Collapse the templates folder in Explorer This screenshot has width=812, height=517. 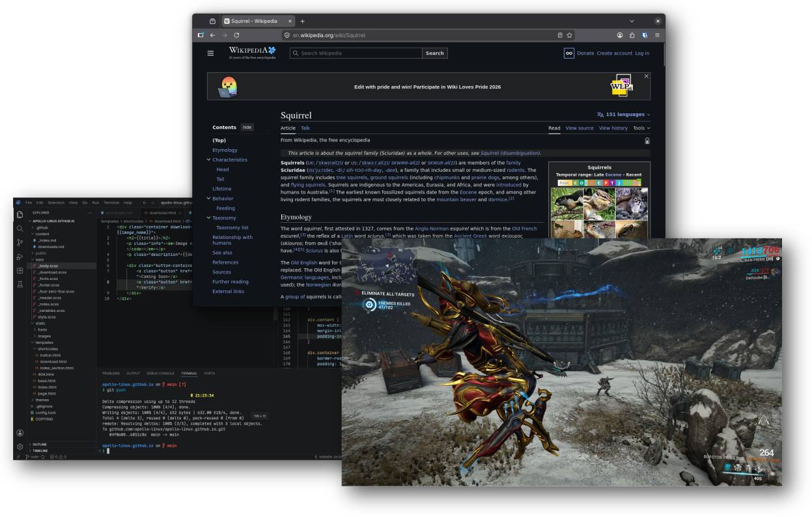point(44,342)
